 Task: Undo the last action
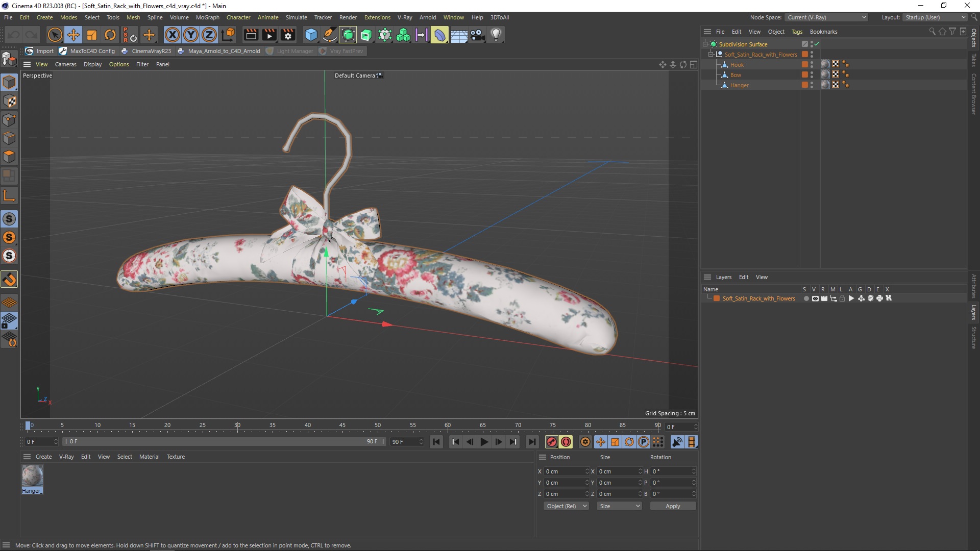coord(14,35)
